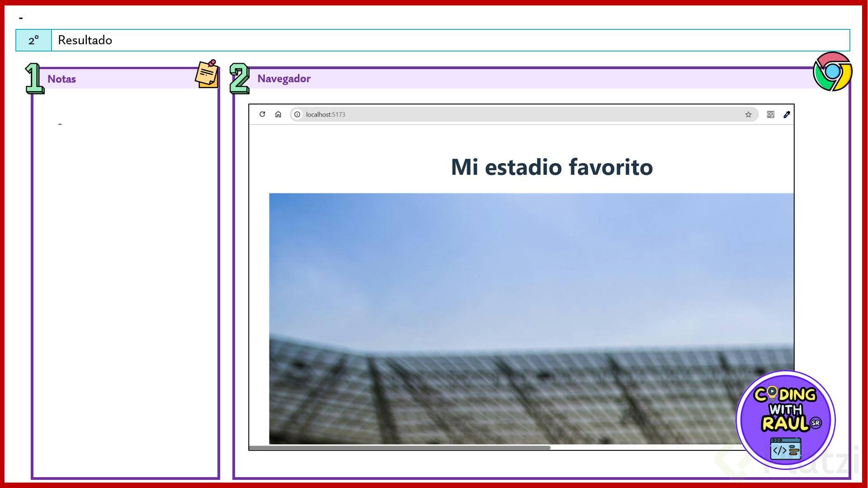Click the sticky note icon on Notas
Viewport: 868px width, 488px height.
coord(207,74)
